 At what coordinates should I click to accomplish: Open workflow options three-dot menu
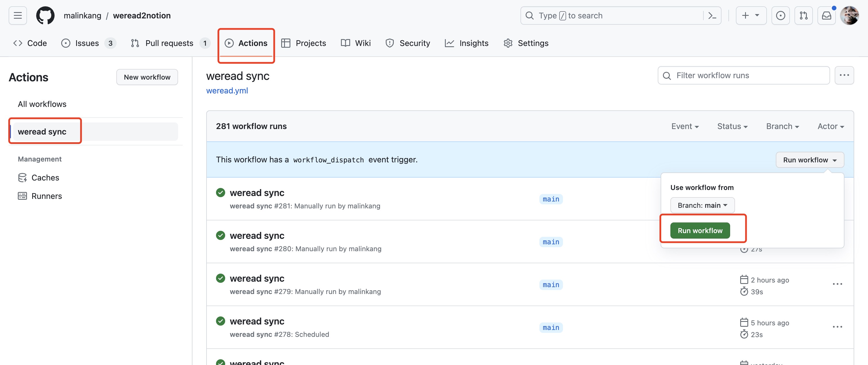pos(844,75)
